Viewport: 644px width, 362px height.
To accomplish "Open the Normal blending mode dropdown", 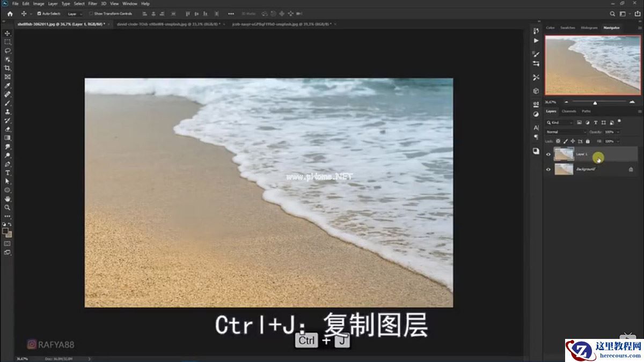I will coord(566,131).
